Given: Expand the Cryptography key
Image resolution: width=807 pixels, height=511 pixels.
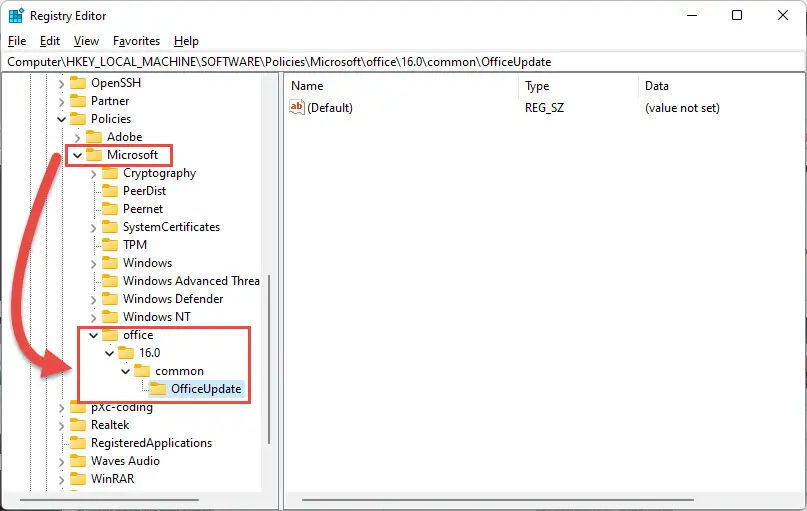Looking at the screenshot, I should tap(93, 174).
